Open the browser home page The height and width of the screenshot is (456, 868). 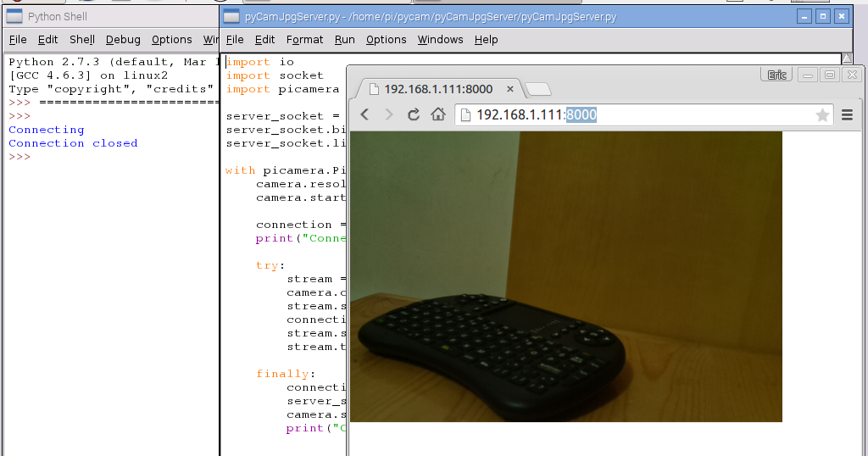(438, 114)
